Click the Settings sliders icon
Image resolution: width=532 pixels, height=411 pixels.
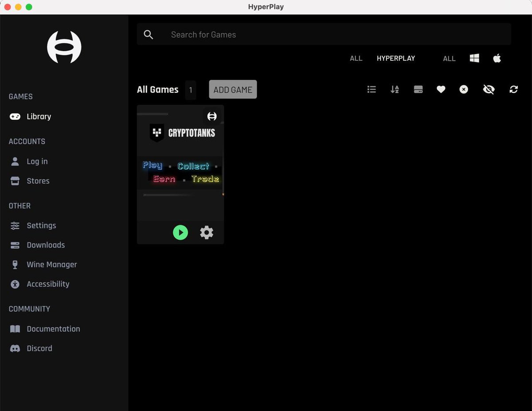(15, 226)
